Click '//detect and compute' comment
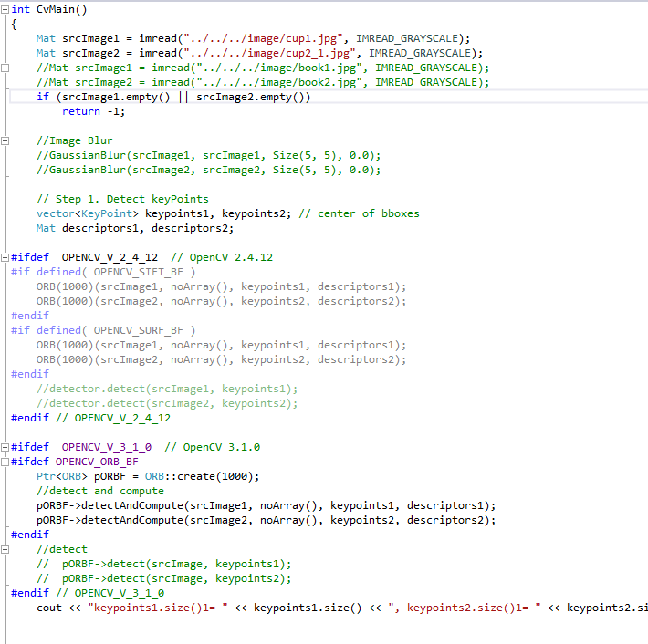Screen dimensions: 648x644 [100, 491]
